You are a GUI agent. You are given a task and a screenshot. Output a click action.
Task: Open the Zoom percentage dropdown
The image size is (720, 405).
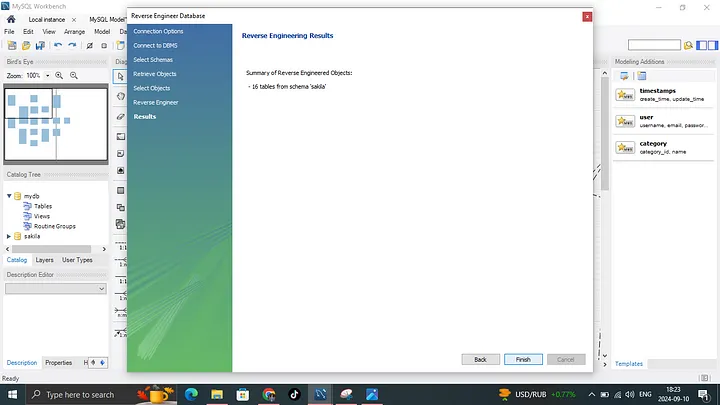coord(47,75)
